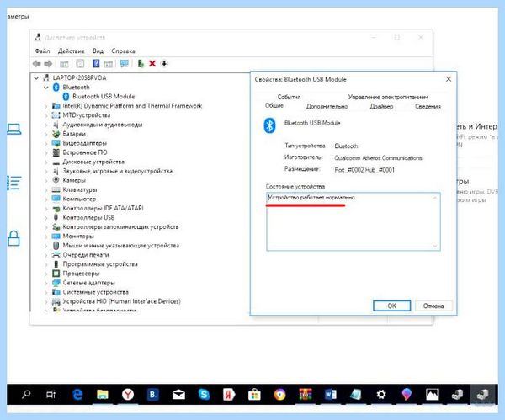Switch to the Управление электропитанием tab
Screen dimensions: 505x420
click(388, 97)
